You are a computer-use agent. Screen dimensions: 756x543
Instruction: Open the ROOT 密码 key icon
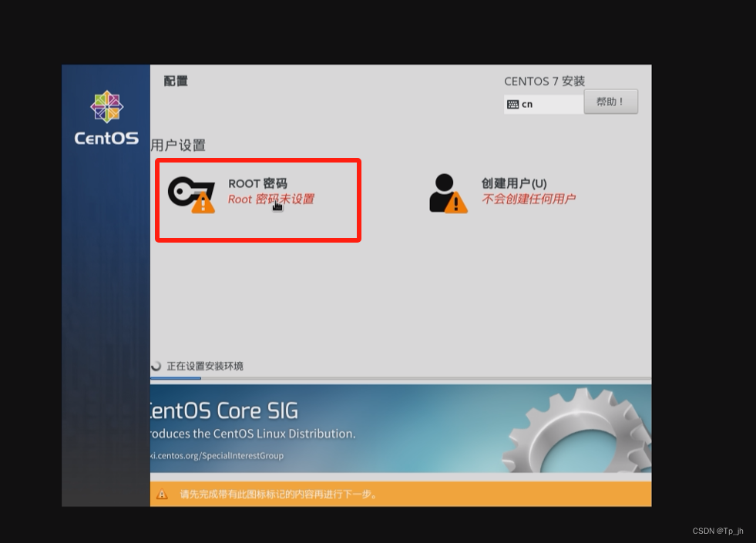tap(191, 195)
